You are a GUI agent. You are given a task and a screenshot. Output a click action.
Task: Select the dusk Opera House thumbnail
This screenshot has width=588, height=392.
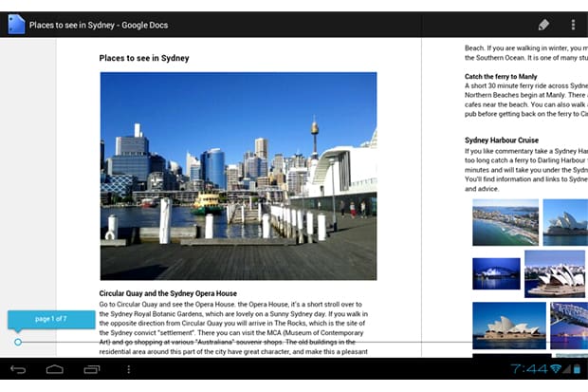point(508,325)
